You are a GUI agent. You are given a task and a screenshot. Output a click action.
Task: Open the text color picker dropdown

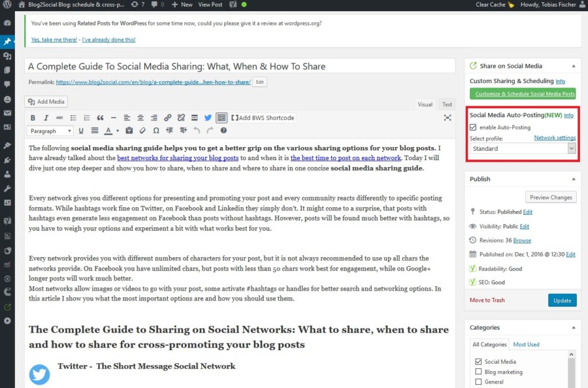click(118, 131)
